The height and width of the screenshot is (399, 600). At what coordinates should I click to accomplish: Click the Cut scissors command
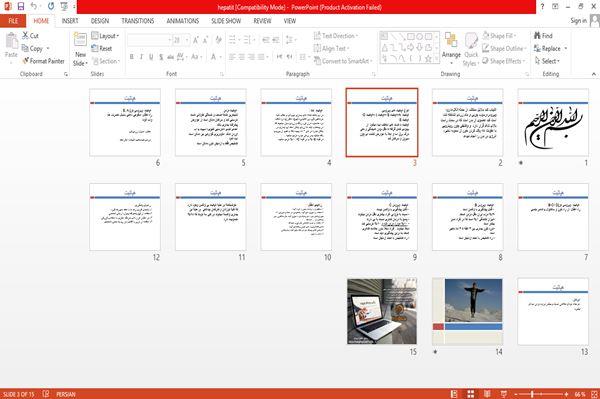(31, 36)
